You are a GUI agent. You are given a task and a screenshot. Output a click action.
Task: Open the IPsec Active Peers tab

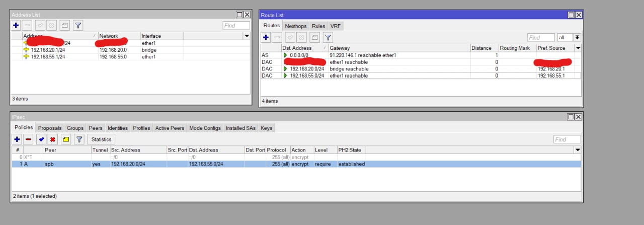[170, 128]
